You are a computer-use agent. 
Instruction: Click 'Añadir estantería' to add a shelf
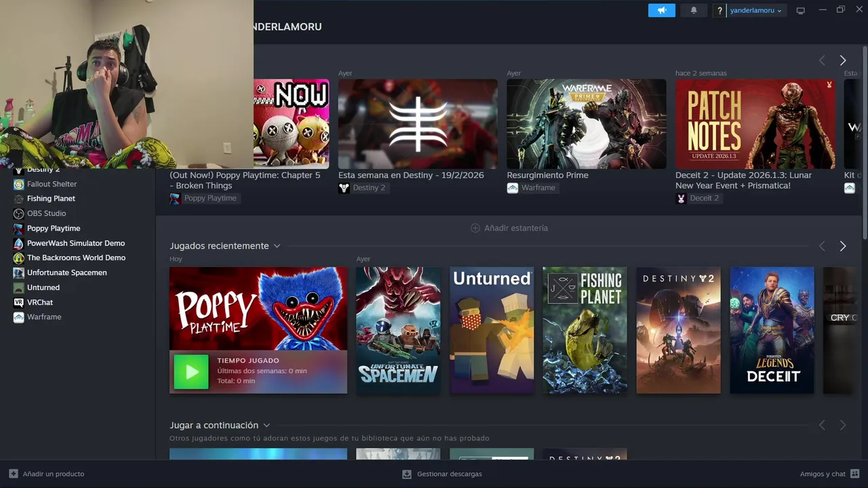tap(509, 228)
